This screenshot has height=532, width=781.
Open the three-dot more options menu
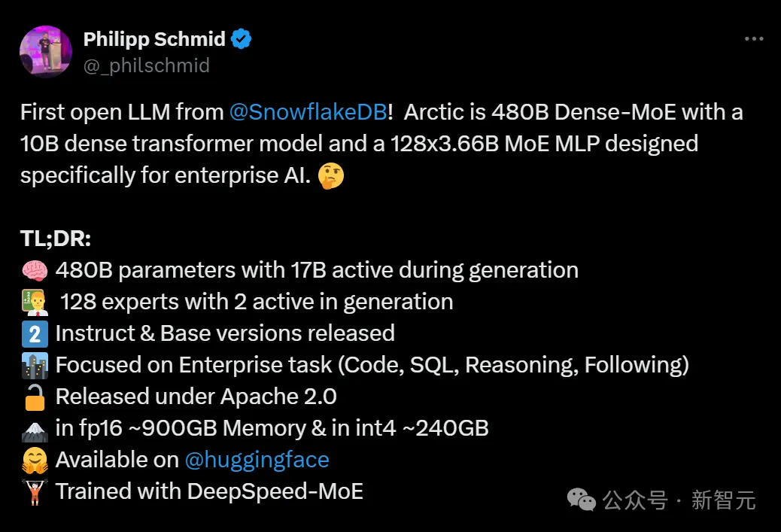[754, 39]
